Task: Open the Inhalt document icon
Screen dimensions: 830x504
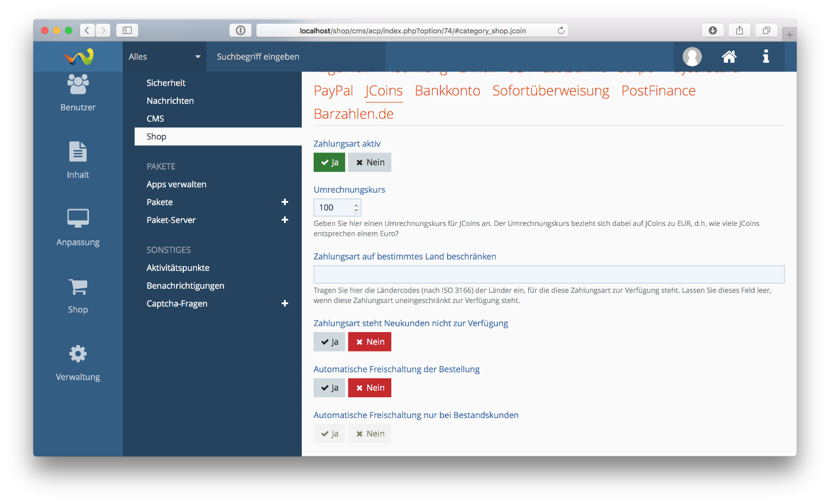Action: tap(78, 152)
